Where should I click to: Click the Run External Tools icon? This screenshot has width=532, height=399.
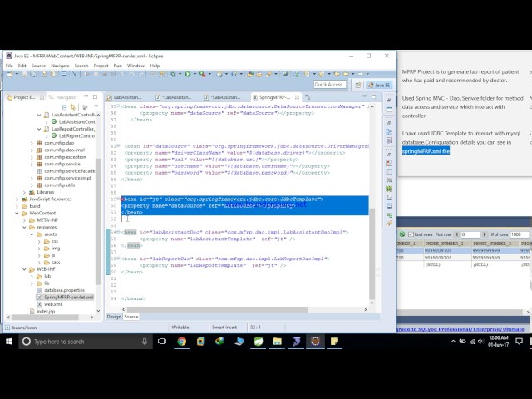tap(203, 74)
